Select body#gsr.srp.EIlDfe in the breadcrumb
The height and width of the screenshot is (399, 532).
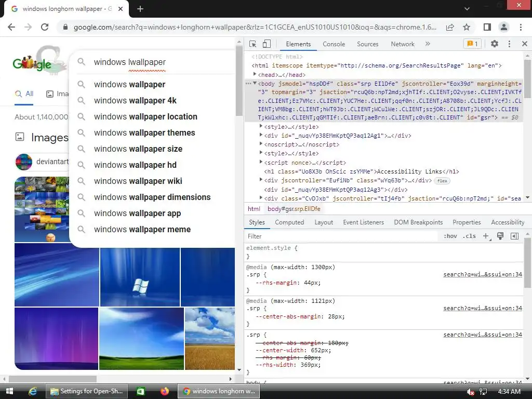(x=294, y=209)
